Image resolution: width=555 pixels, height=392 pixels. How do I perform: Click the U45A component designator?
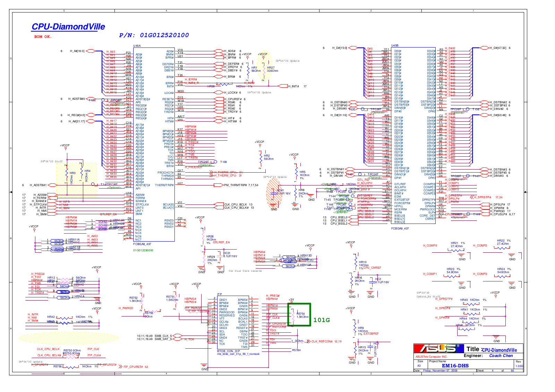click(x=137, y=46)
